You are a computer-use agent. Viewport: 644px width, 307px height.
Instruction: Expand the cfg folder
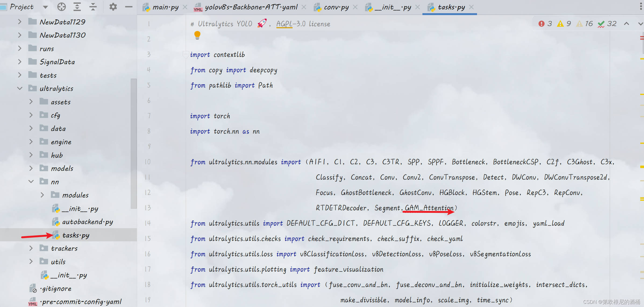pyautogui.click(x=31, y=115)
